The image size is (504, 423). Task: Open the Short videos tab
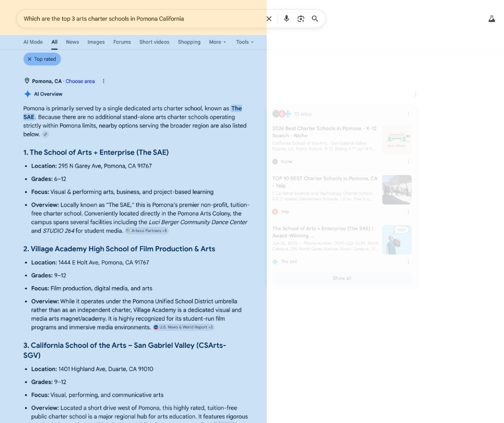(154, 42)
